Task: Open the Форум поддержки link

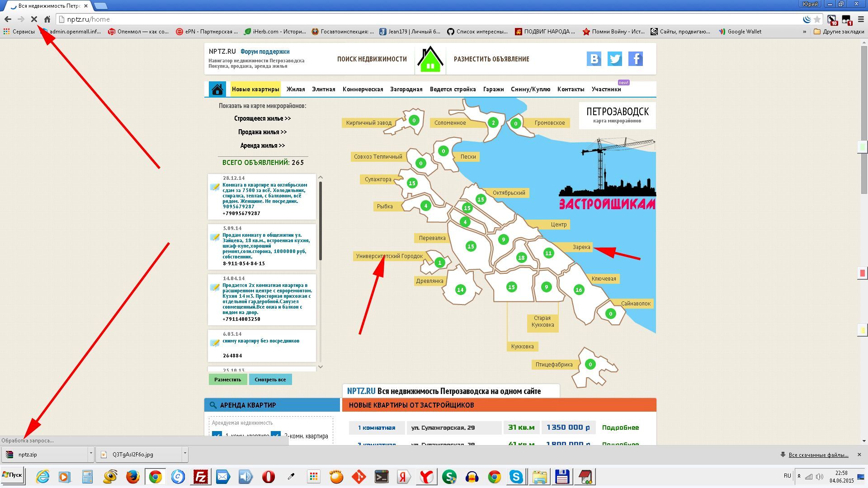Action: click(x=265, y=52)
